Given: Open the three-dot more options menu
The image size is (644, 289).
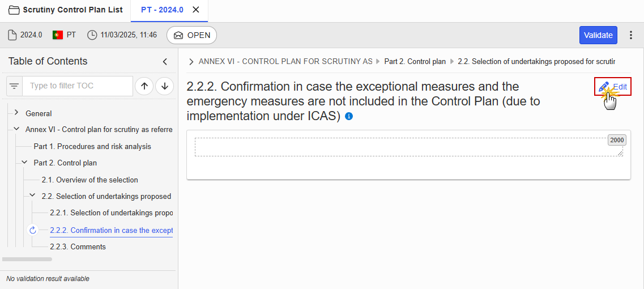Looking at the screenshot, I should [x=632, y=35].
